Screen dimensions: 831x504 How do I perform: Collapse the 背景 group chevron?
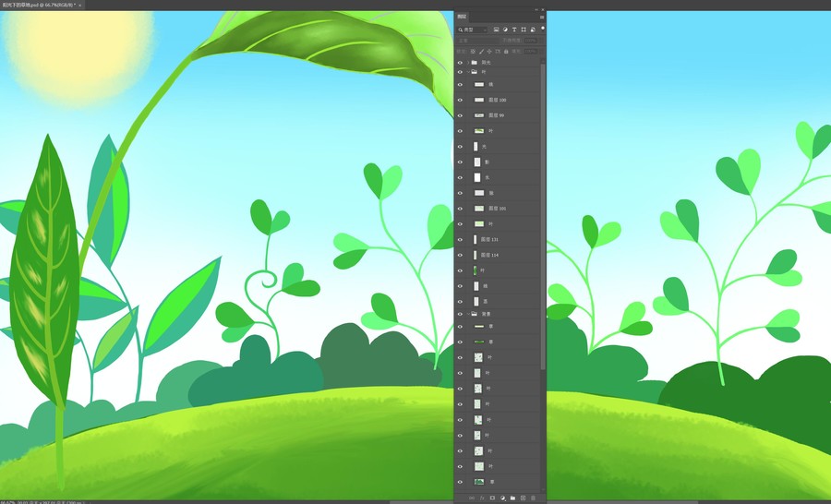[468, 314]
